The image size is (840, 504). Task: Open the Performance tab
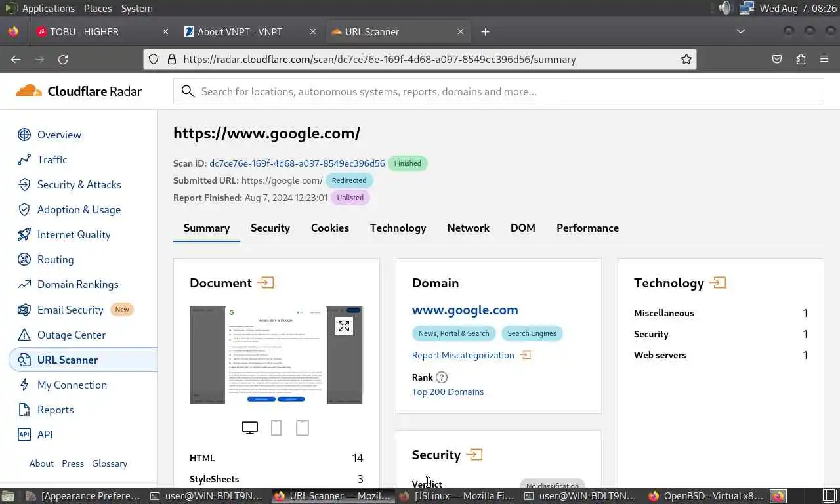pyautogui.click(x=587, y=228)
